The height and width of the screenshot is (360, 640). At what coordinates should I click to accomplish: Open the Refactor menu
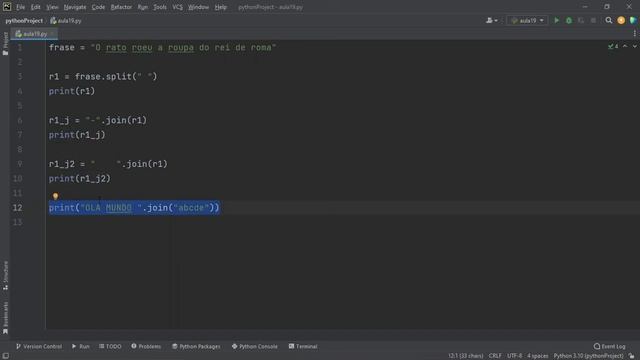pyautogui.click(x=121, y=7)
